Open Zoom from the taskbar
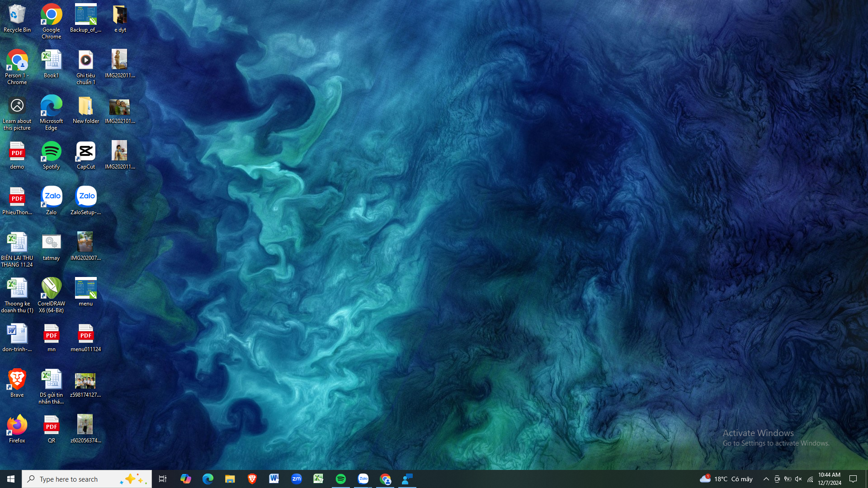 (x=297, y=479)
